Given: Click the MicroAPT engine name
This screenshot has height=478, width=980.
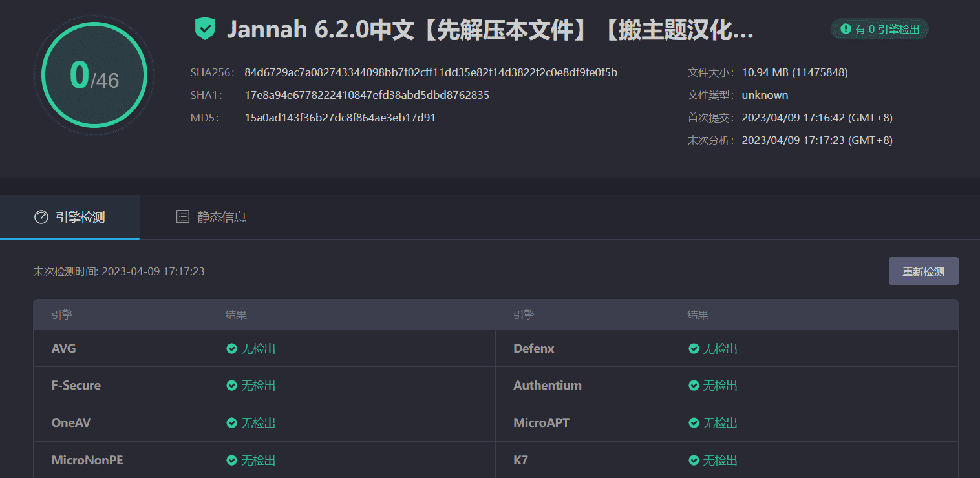Looking at the screenshot, I should click(541, 423).
